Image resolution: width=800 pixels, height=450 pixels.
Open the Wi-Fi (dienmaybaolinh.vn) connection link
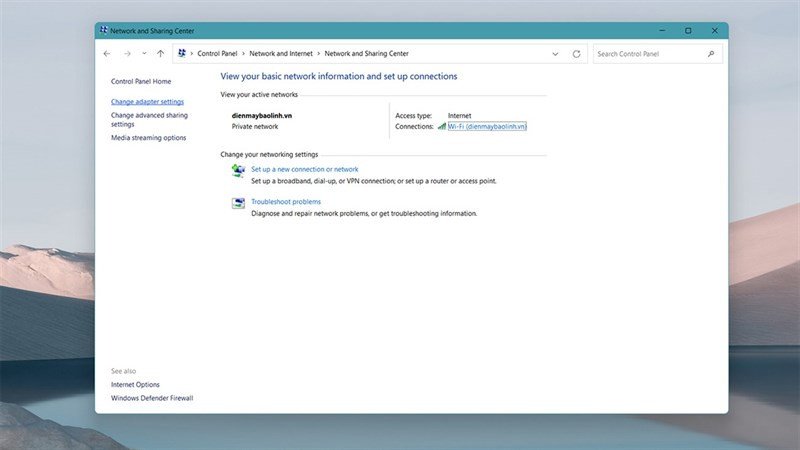click(x=487, y=127)
